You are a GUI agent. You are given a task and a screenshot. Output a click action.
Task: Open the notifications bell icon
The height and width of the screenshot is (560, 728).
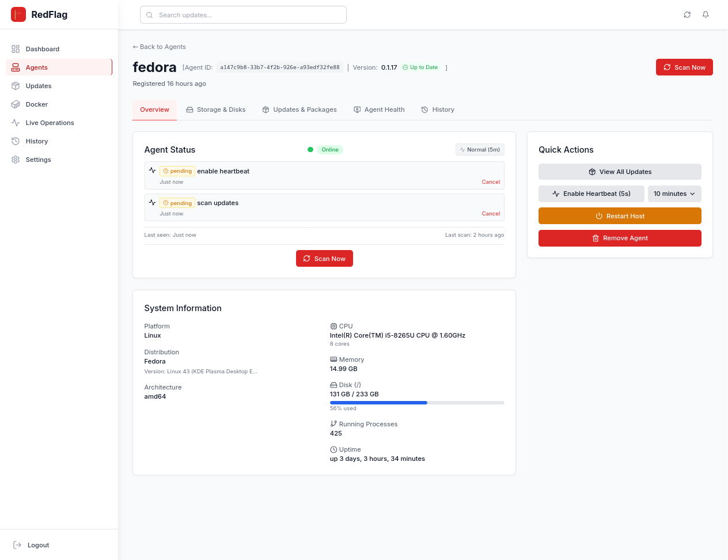click(x=706, y=15)
